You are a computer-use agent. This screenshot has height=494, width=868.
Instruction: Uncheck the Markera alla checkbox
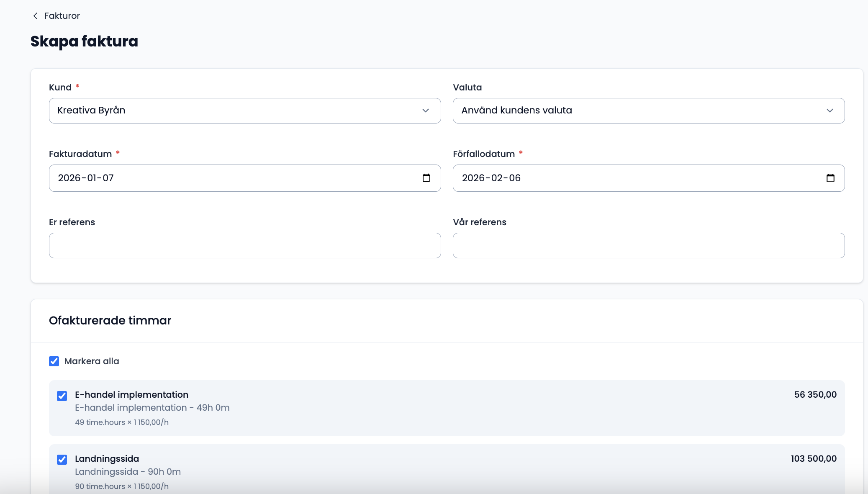(x=54, y=361)
